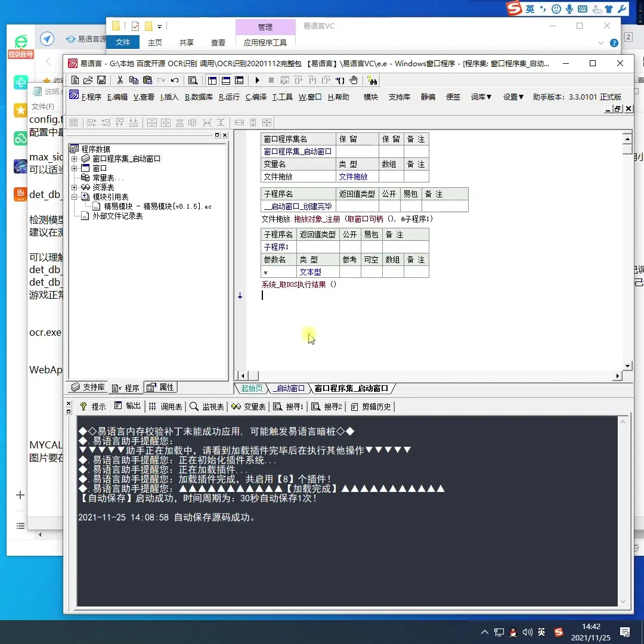Click the editor horizontal scrollbar right arrow
Screen dimensions: 644x644
point(617,376)
